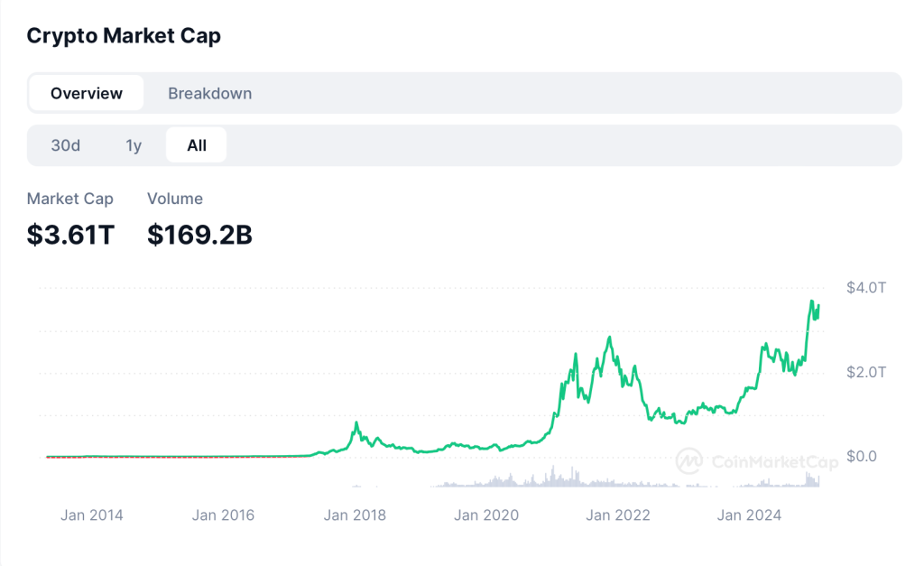
Task: Click the $169.2B volume value
Action: click(x=199, y=235)
